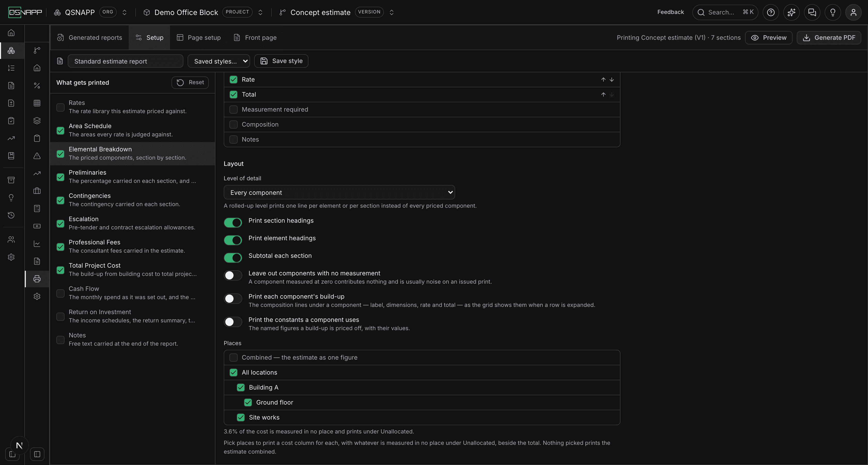The height and width of the screenshot is (465, 868).
Task: Click the Generate PDF button
Action: coord(829,37)
